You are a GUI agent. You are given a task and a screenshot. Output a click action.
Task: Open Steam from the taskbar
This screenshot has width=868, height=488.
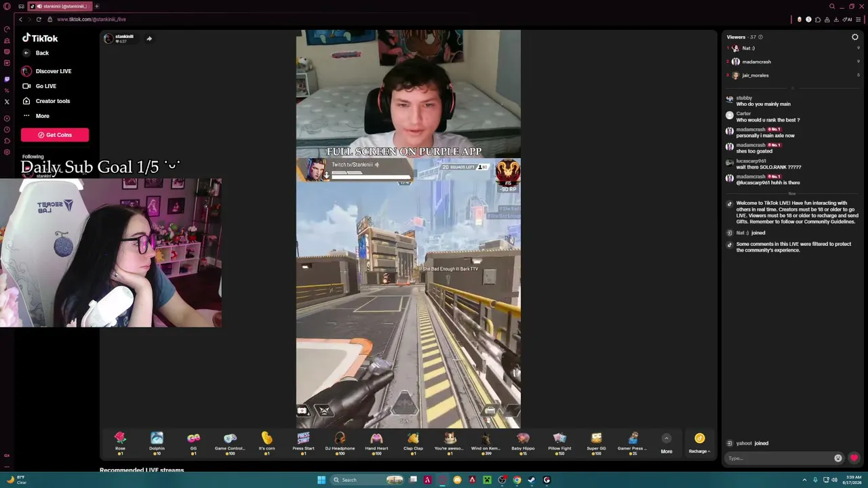(532, 480)
